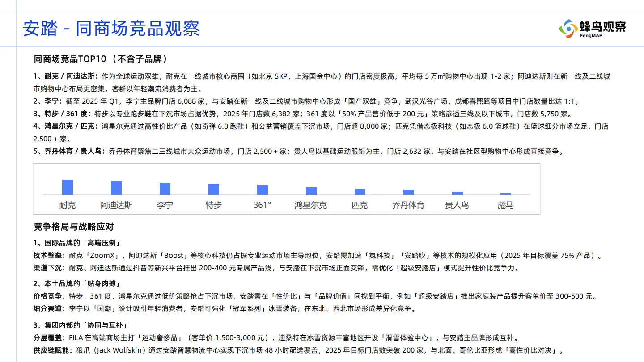644x362 pixels.
Task: Click the 361° bar in the chart
Action: [263, 190]
